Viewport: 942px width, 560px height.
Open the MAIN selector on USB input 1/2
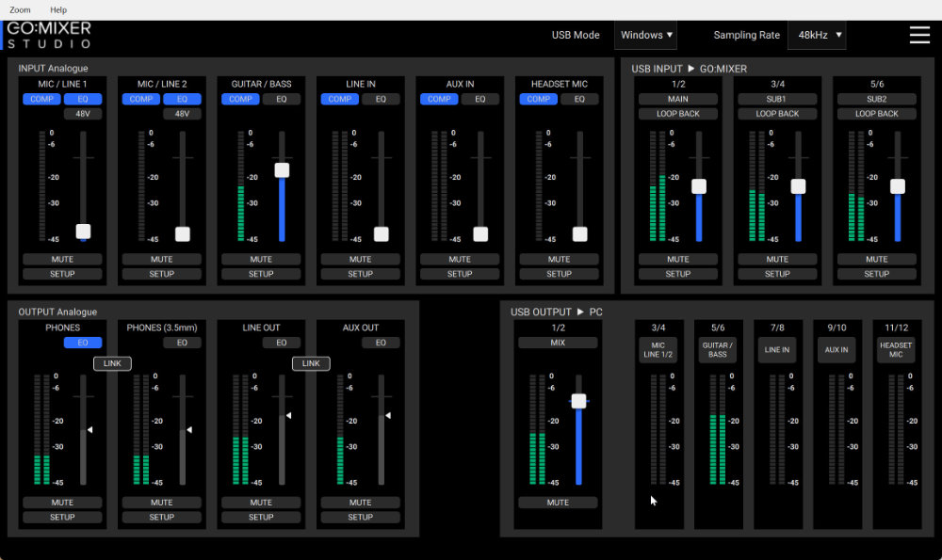coord(678,99)
